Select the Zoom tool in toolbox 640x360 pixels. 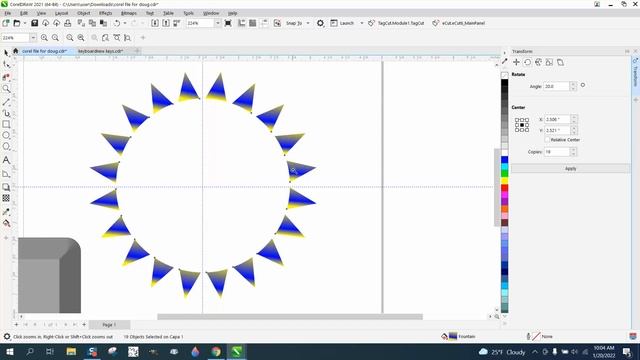[x=6, y=89]
